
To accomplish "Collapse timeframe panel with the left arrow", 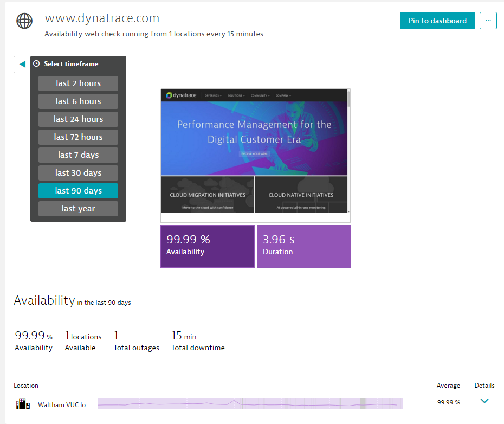I will tap(22, 64).
